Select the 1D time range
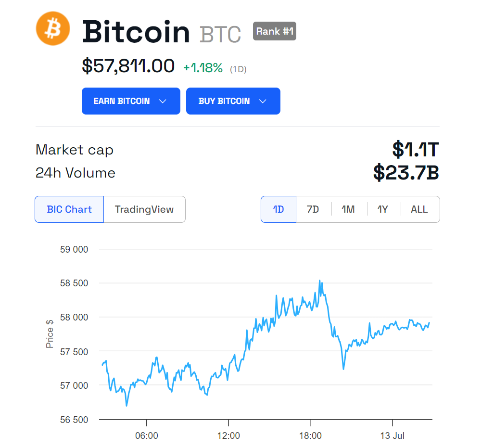 tap(278, 209)
